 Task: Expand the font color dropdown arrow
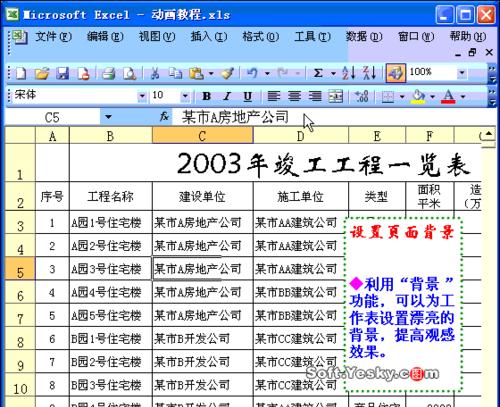click(x=463, y=96)
